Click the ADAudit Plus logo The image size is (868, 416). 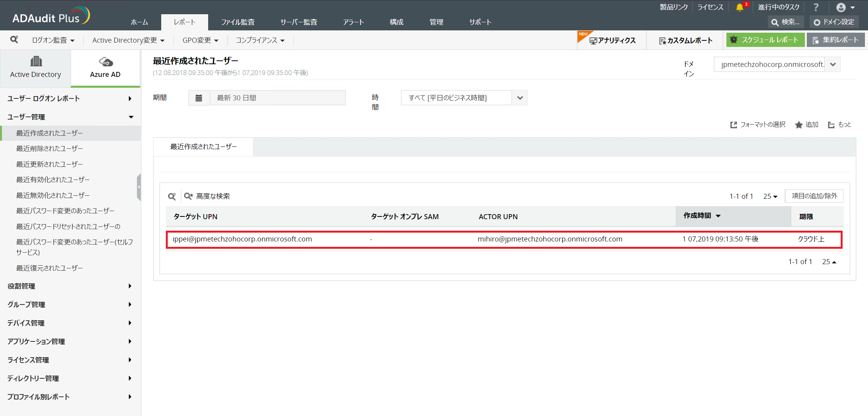[x=51, y=16]
